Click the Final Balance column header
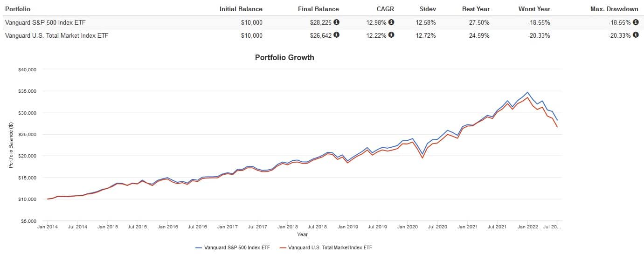This screenshot has width=644, height=254. (318, 9)
